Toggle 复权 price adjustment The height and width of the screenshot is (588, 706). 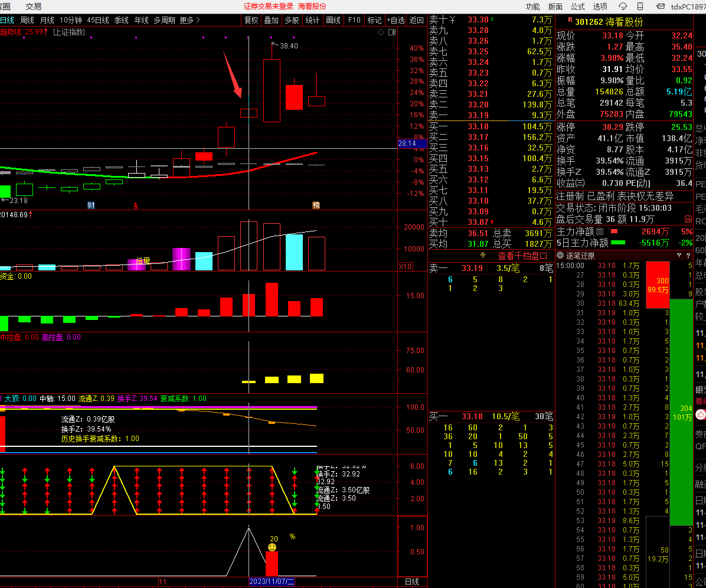pos(251,20)
